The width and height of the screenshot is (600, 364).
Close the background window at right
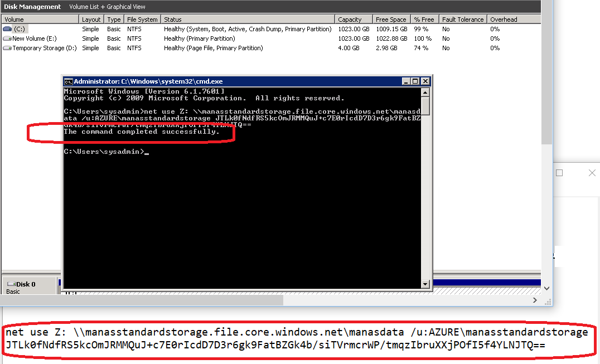[592, 173]
